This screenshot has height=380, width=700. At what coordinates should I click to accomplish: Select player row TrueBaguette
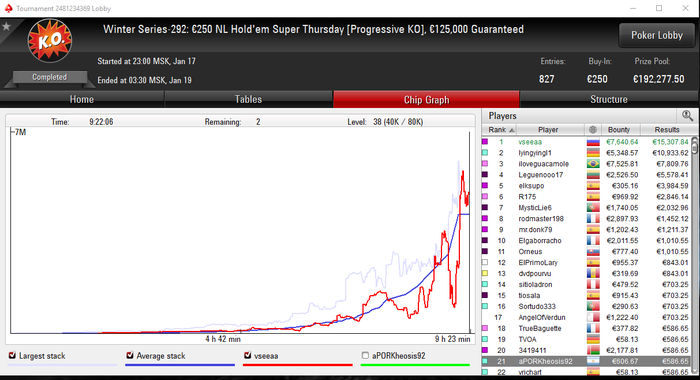click(x=587, y=328)
